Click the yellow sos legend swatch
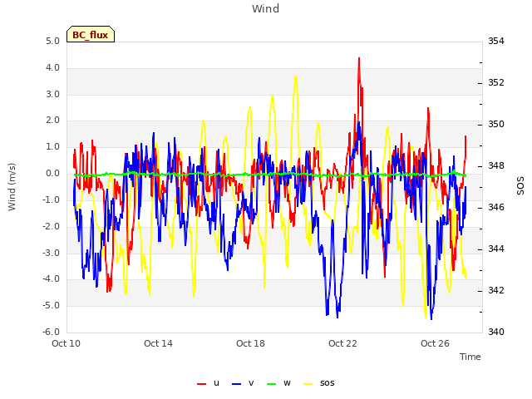Viewport: 532px width, 399px height. 308,384
